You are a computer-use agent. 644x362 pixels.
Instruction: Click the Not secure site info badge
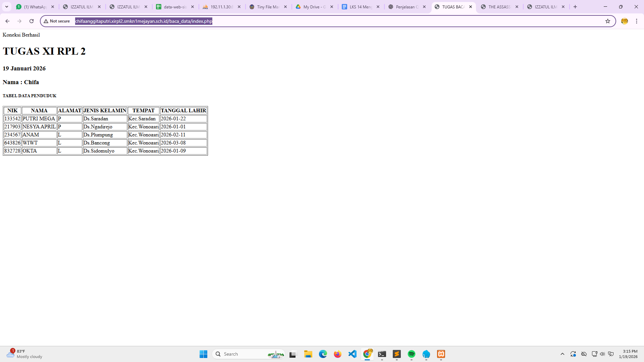pos(57,21)
